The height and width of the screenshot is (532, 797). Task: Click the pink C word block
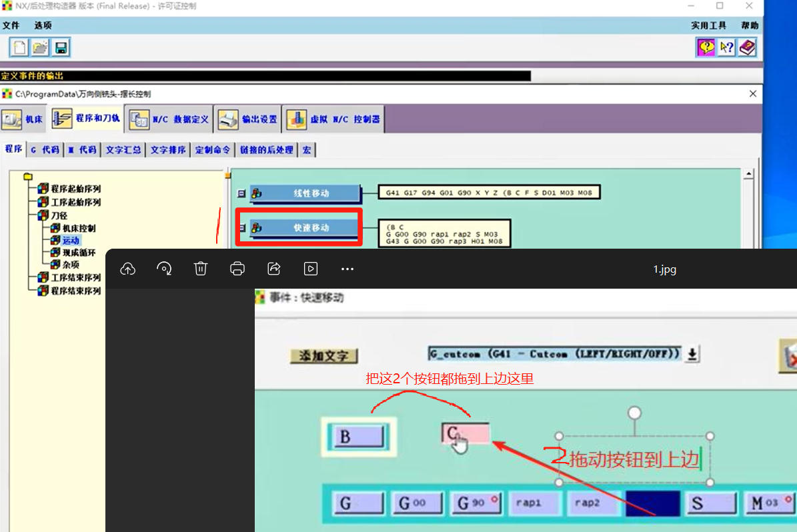point(466,433)
